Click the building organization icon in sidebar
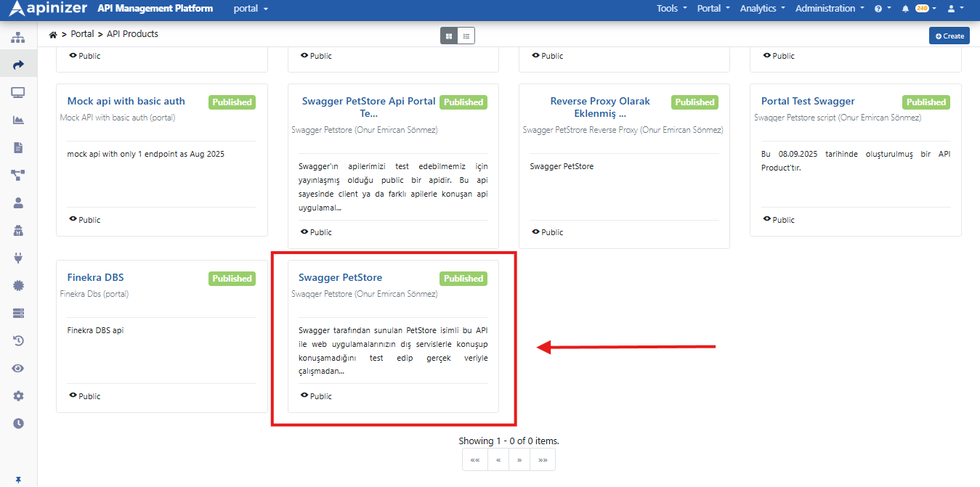The width and height of the screenshot is (980, 487). pyautogui.click(x=18, y=230)
